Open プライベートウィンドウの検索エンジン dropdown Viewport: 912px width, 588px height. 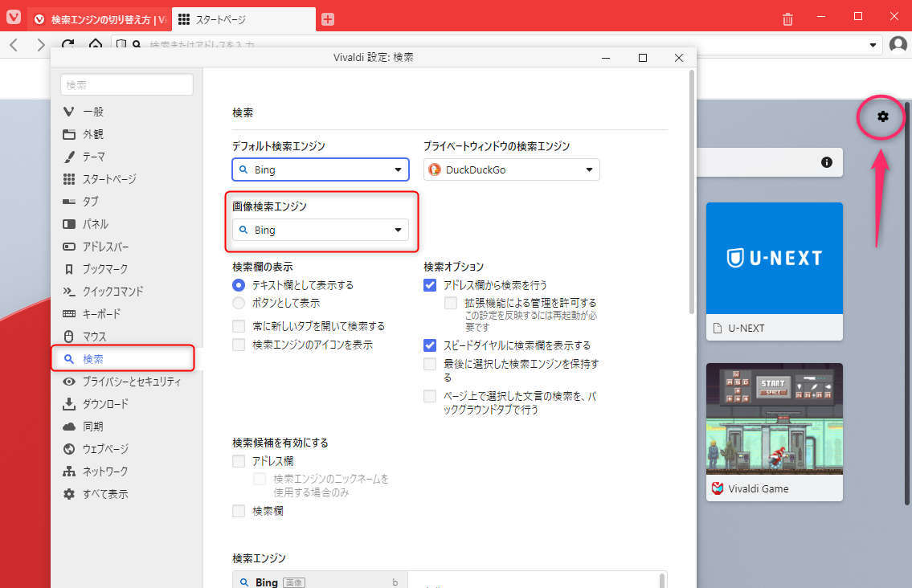[511, 169]
